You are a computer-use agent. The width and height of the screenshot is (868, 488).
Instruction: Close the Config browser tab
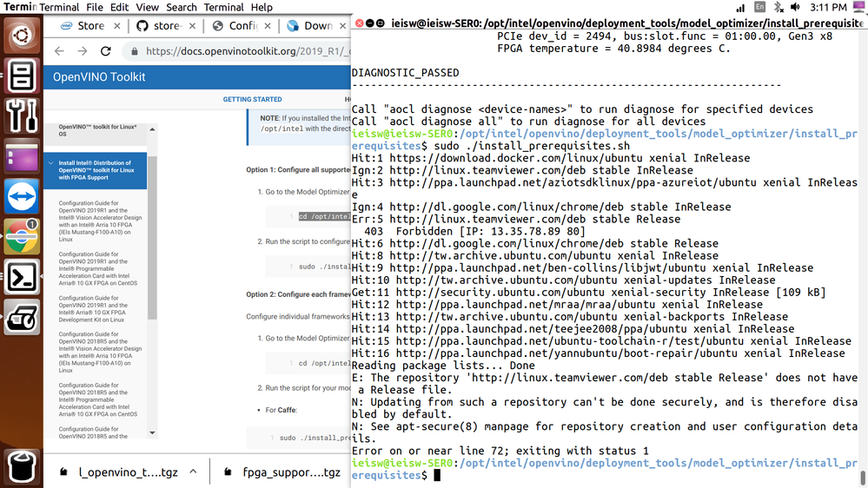click(268, 26)
